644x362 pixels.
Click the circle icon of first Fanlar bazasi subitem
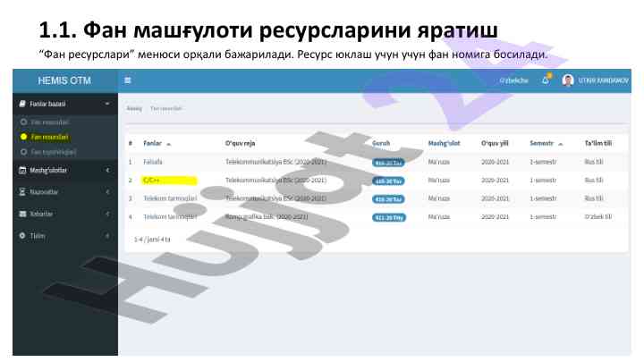coord(23,122)
